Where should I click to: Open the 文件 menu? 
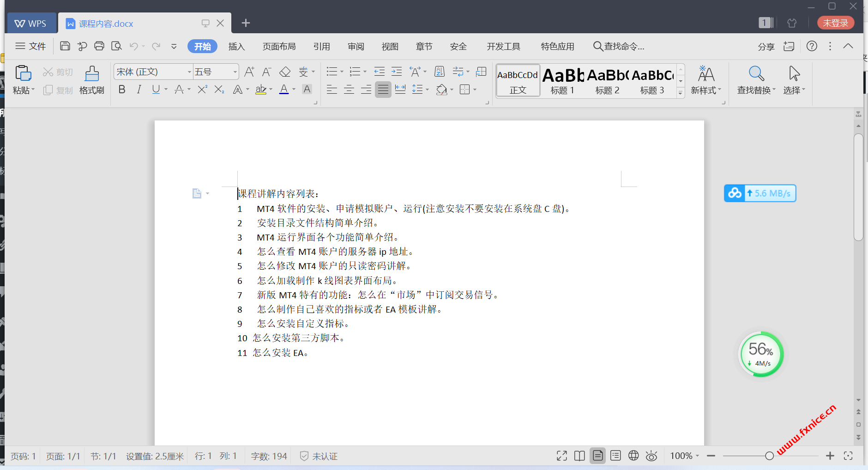coord(31,46)
